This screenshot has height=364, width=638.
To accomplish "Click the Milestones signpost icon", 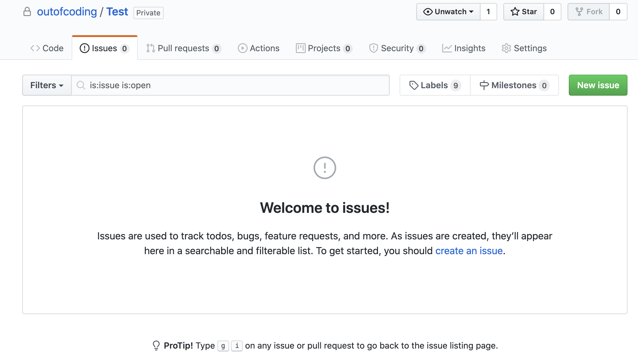I will (x=484, y=85).
